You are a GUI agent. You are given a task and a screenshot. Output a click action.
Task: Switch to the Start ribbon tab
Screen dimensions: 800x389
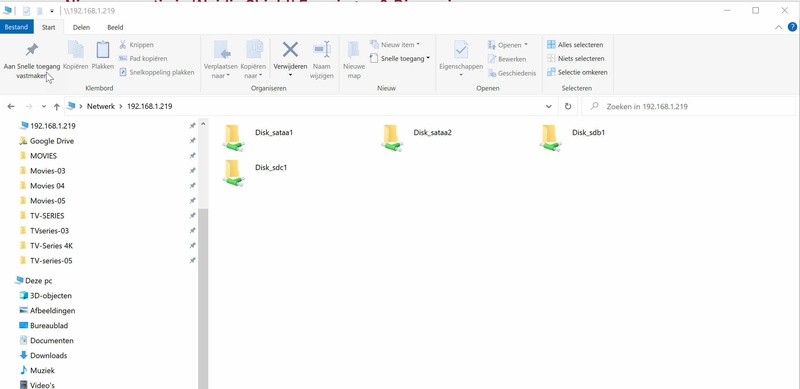(x=48, y=28)
